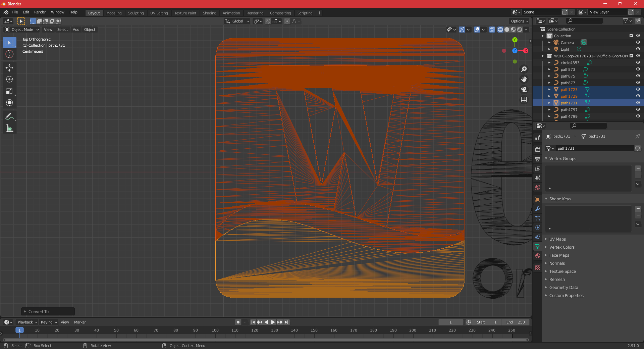Uncheck the Collection exclude checkbox
This screenshot has width=644, height=349.
(631, 36)
